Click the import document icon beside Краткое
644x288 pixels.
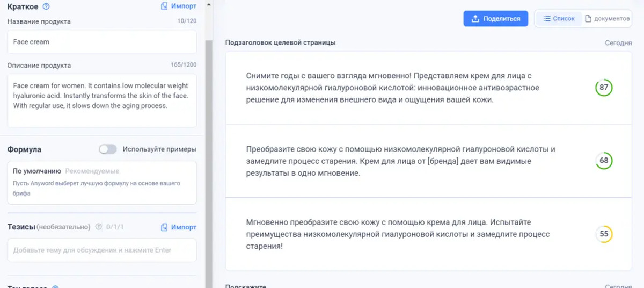coord(165,6)
